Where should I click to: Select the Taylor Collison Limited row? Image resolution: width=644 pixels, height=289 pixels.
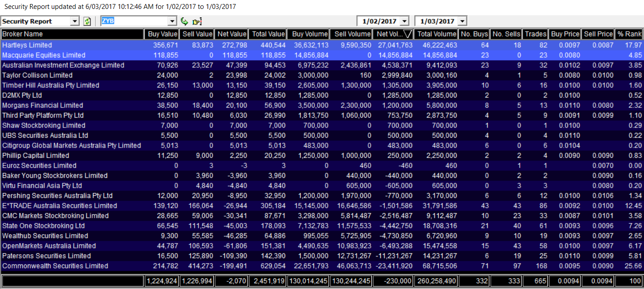322,75
